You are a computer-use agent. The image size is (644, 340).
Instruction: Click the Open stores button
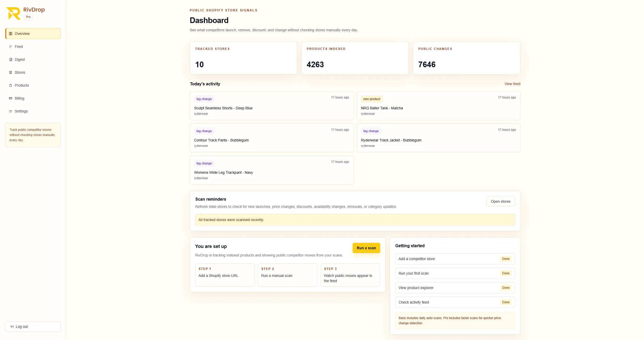click(x=501, y=201)
